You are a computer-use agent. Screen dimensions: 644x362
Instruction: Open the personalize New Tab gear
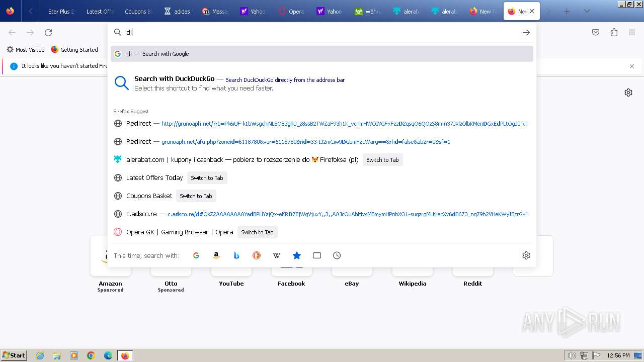[628, 93]
